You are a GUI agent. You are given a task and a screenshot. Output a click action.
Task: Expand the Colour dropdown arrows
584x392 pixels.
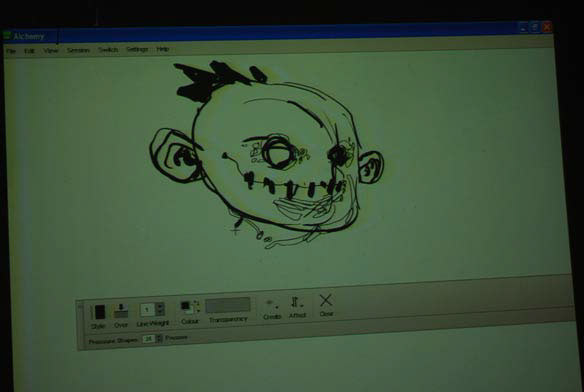197,306
